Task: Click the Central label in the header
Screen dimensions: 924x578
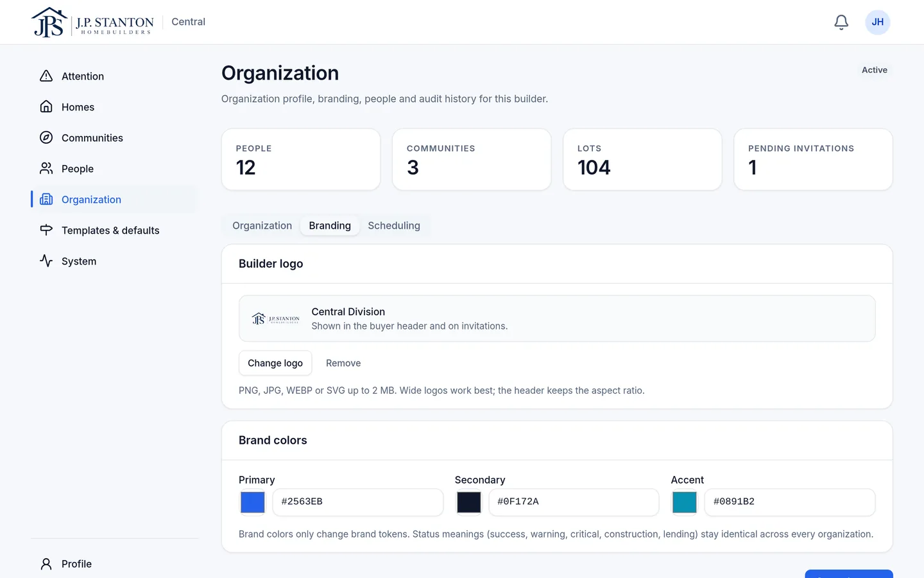Action: [188, 22]
